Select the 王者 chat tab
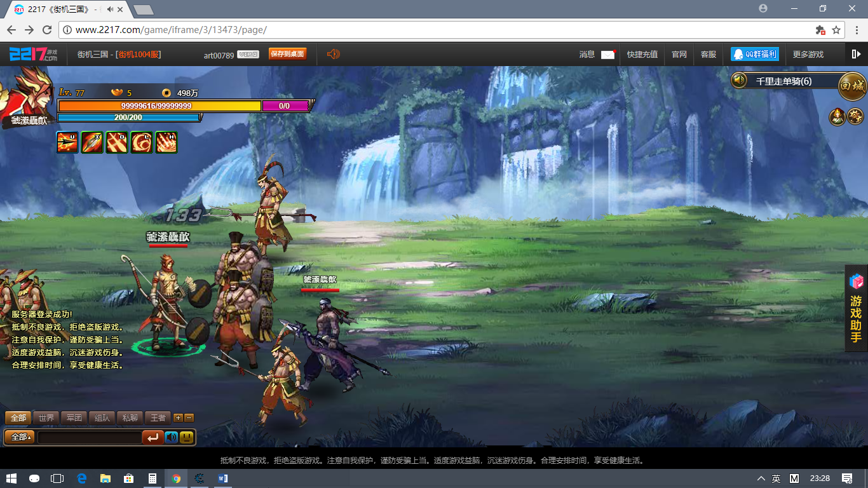Screen dimensions: 868x488 (158, 417)
